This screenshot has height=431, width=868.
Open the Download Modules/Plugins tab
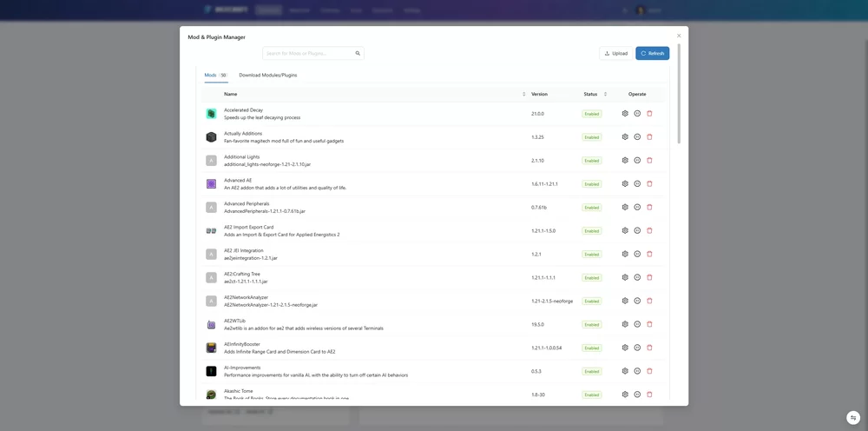click(268, 75)
